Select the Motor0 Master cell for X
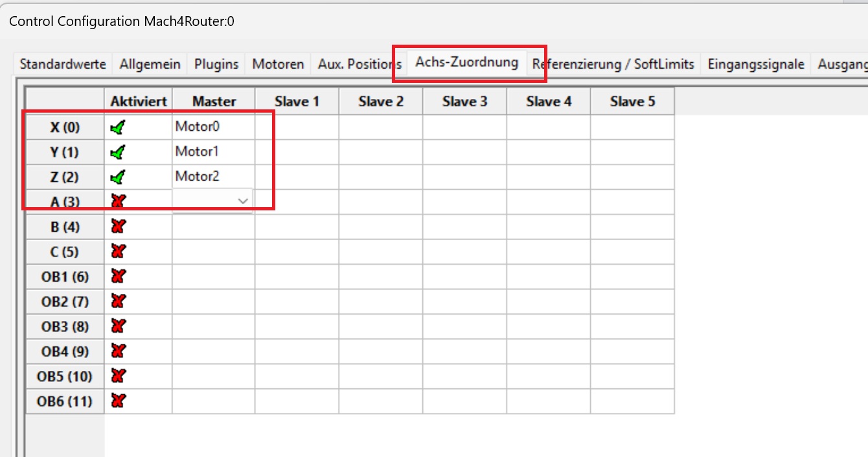 pyautogui.click(x=213, y=127)
